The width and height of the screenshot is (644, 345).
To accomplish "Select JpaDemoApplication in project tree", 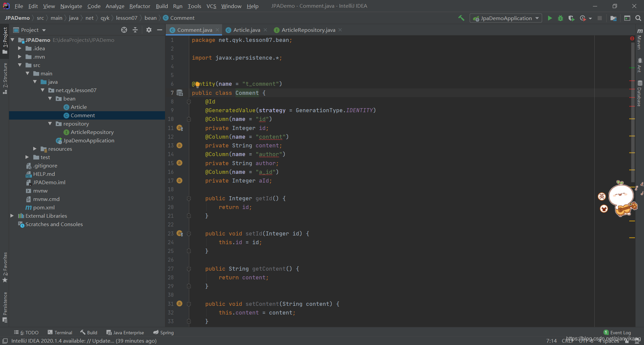I will pos(89,140).
